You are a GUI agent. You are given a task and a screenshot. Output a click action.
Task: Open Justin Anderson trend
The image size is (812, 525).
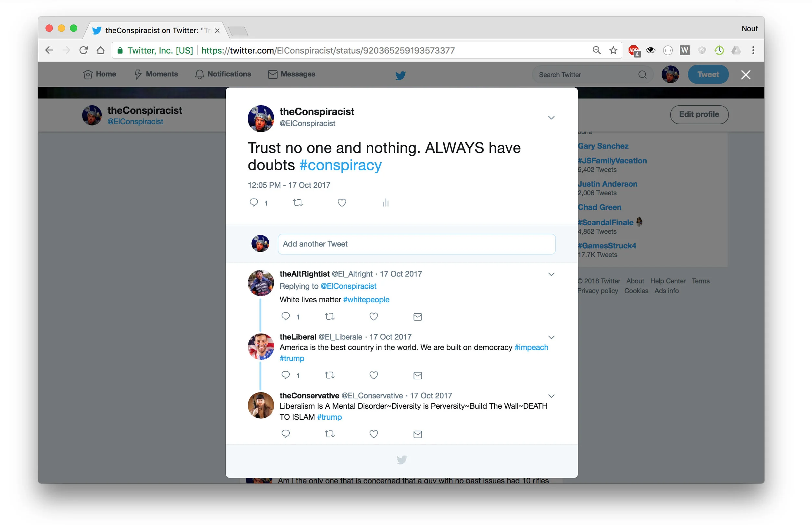(607, 184)
